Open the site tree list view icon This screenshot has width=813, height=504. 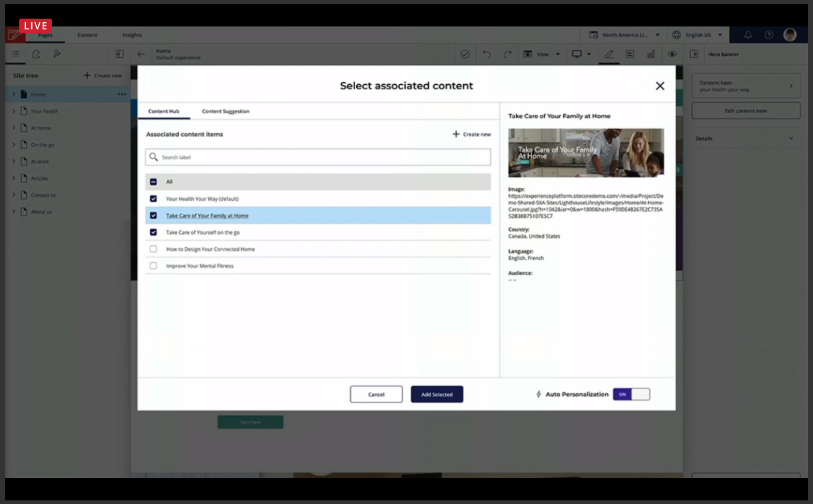[x=15, y=54]
